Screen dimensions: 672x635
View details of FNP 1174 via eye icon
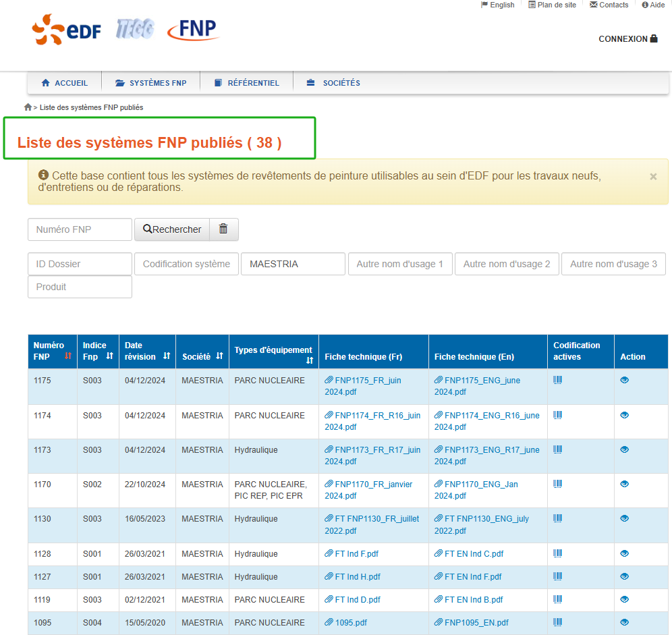624,415
